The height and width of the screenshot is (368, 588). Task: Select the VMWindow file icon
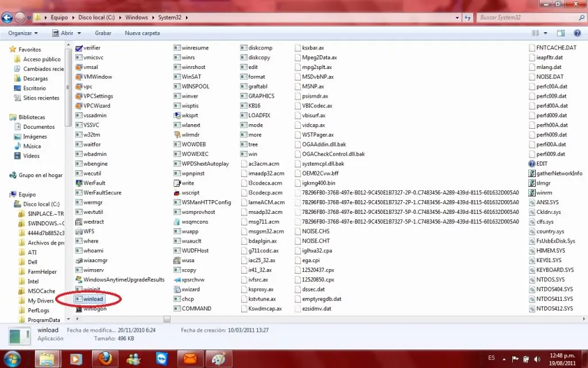[x=79, y=76]
